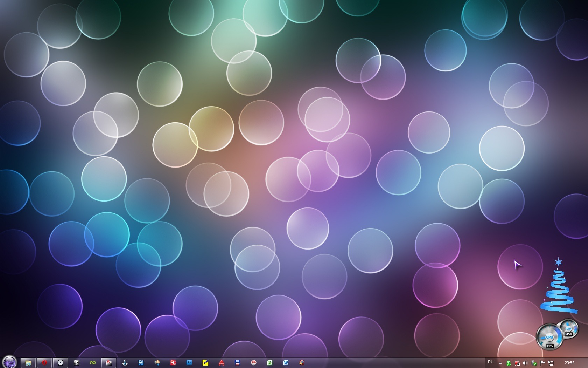Screen dimensions: 588x368
Task: Click the CPU meter desktop gadget
Action: [x=549, y=337]
